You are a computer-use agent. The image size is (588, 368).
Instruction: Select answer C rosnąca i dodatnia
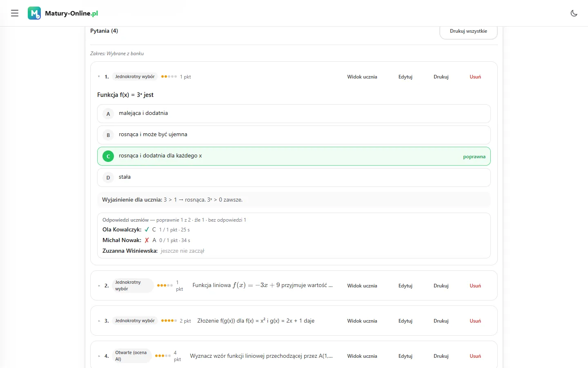pyautogui.click(x=294, y=156)
